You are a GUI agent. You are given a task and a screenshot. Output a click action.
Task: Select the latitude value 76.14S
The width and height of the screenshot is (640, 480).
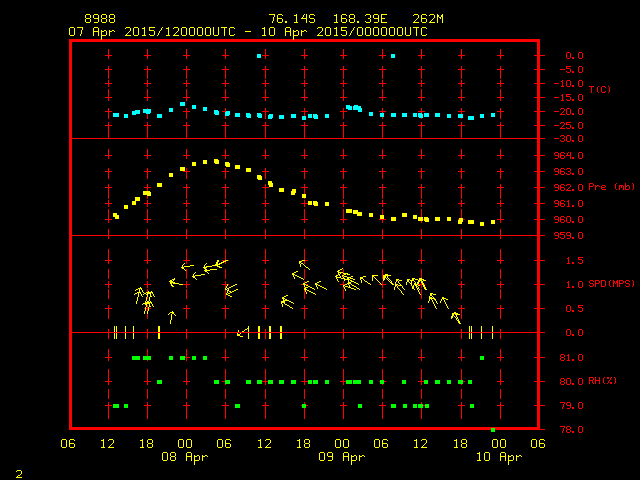pyautogui.click(x=292, y=19)
